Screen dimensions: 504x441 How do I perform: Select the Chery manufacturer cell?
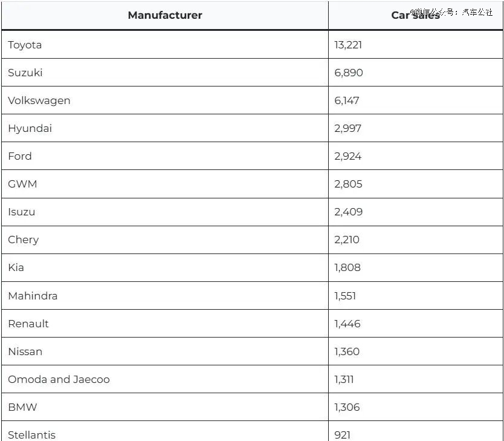[24, 240]
